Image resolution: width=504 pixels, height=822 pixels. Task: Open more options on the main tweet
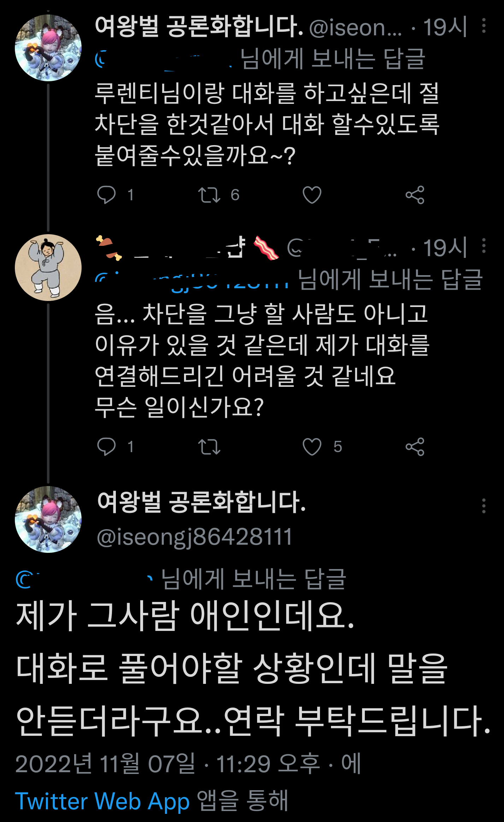coord(484,506)
